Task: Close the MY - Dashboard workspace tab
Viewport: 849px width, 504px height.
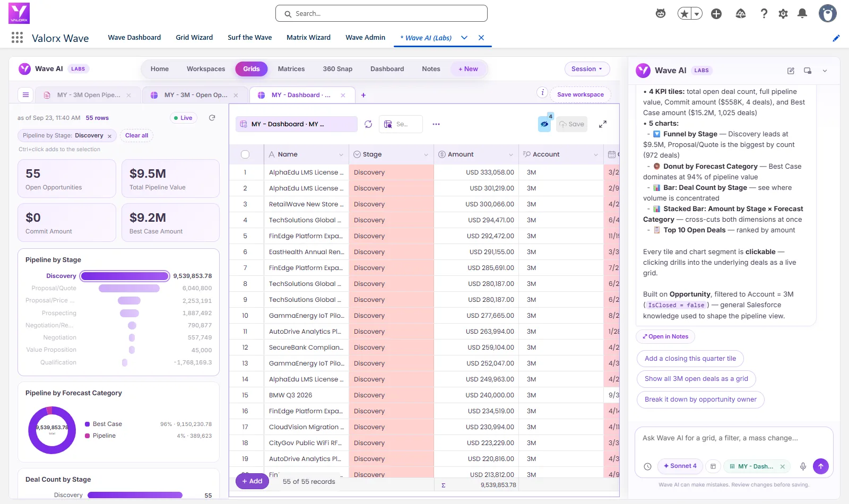Action: pyautogui.click(x=343, y=95)
